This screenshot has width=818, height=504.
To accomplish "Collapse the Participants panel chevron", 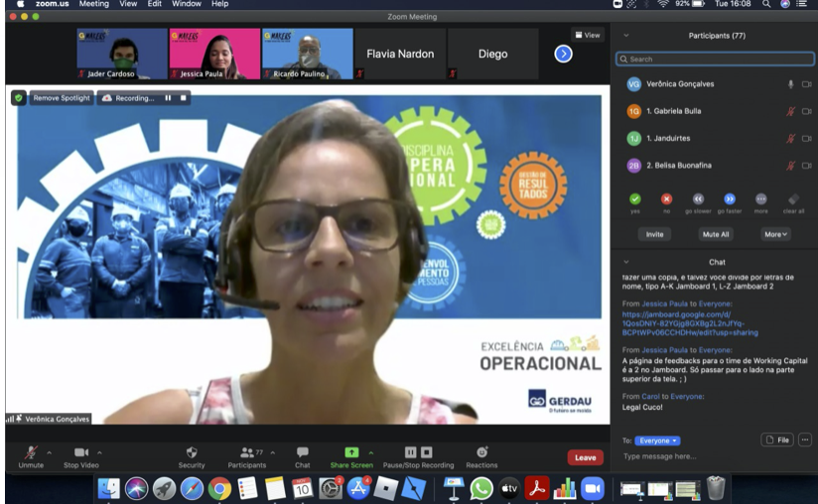I will pyautogui.click(x=626, y=36).
